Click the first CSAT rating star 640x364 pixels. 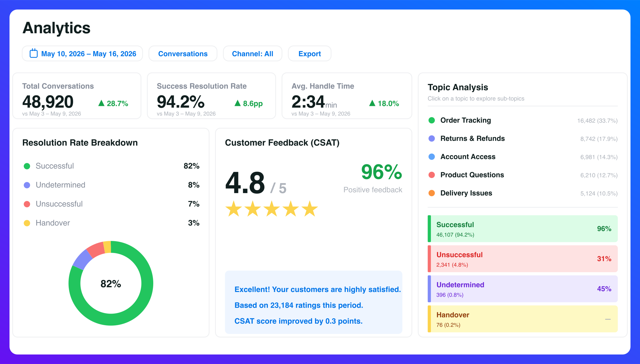[234, 209]
